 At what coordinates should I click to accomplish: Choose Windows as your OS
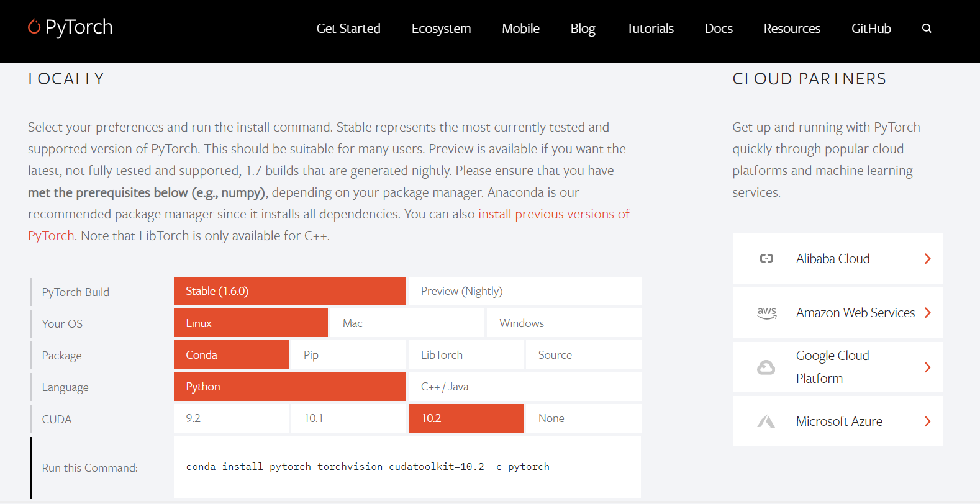coord(563,323)
